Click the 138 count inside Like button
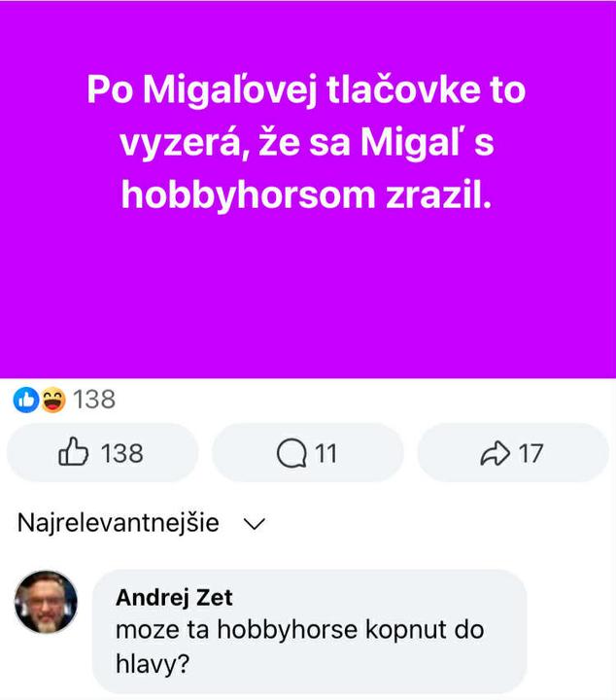 point(121,454)
